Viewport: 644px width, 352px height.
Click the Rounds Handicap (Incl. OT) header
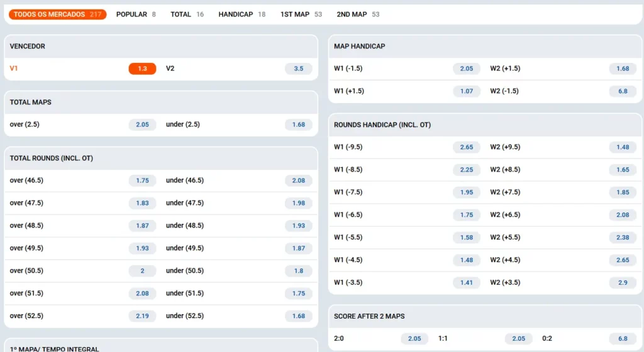[x=485, y=124]
